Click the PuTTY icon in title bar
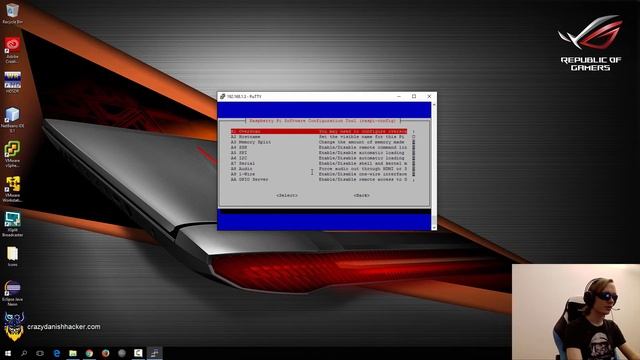Image resolution: width=640 pixels, height=360 pixels. pyautogui.click(x=222, y=96)
